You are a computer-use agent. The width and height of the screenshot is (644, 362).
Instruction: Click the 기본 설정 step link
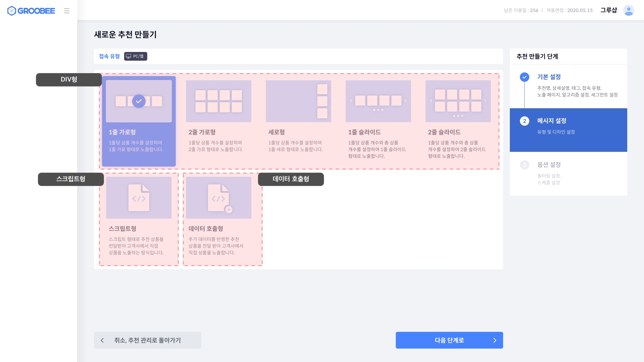[549, 77]
